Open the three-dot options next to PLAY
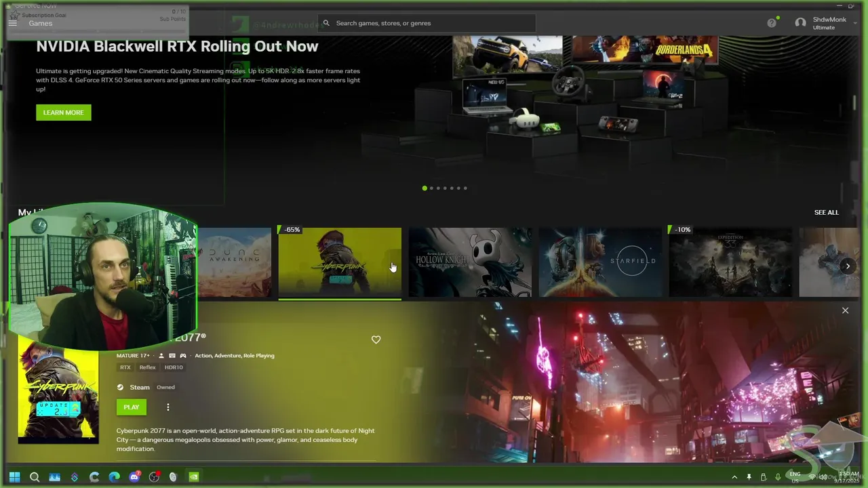 [168, 407]
